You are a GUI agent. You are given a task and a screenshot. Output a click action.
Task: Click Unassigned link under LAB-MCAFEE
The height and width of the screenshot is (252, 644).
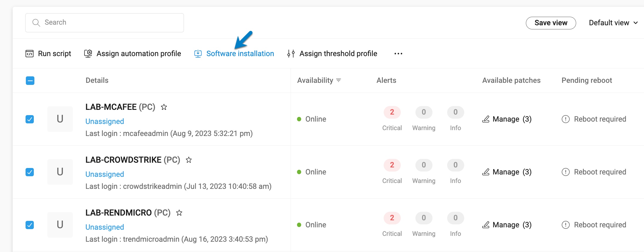pos(105,121)
